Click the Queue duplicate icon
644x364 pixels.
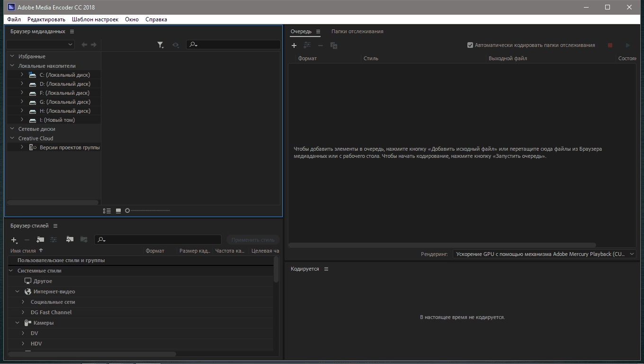click(x=334, y=45)
